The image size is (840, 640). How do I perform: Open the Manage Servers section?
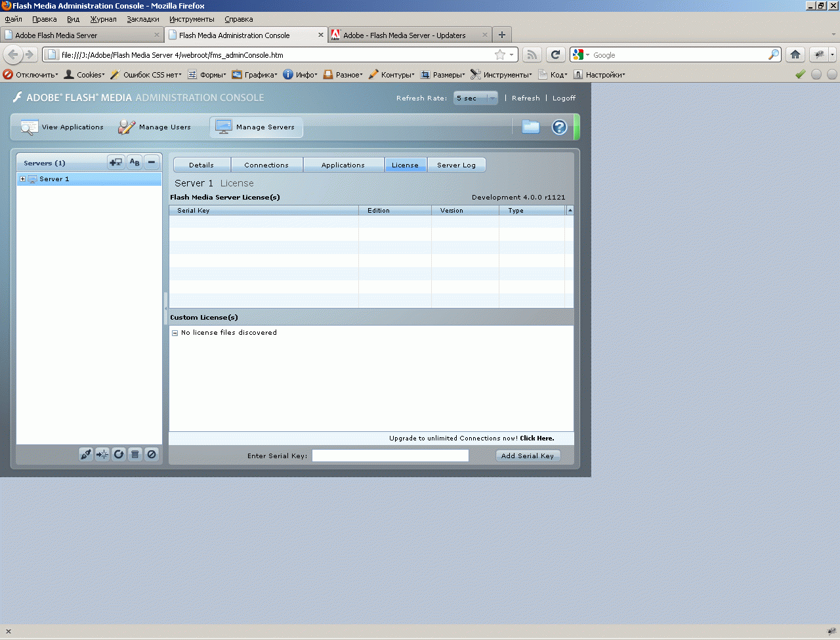(x=256, y=127)
